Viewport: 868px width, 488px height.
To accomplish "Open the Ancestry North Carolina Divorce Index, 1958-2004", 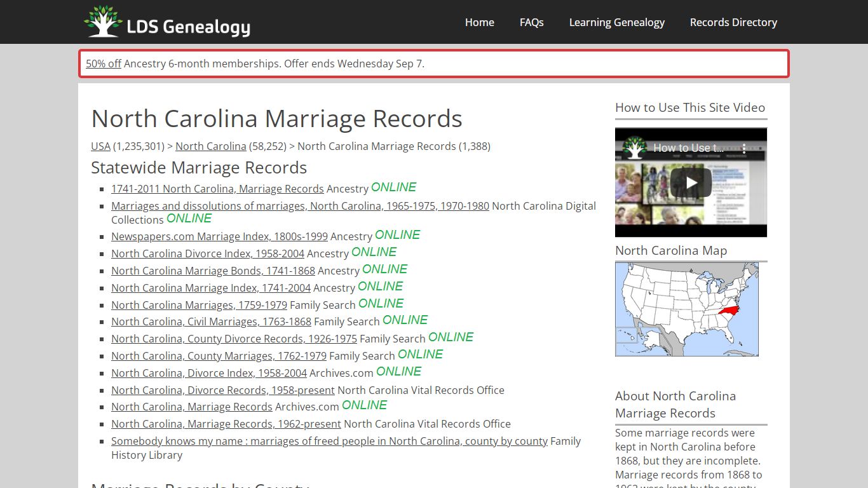I will click(208, 254).
